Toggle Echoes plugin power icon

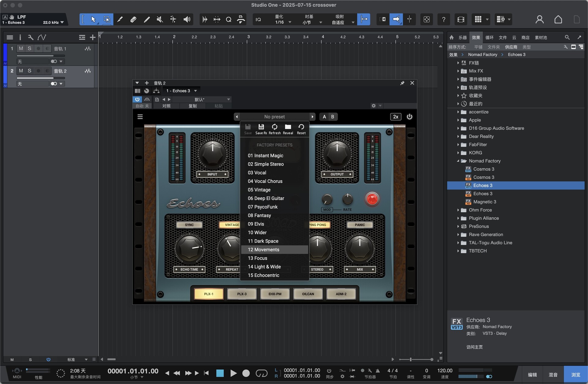pos(409,117)
